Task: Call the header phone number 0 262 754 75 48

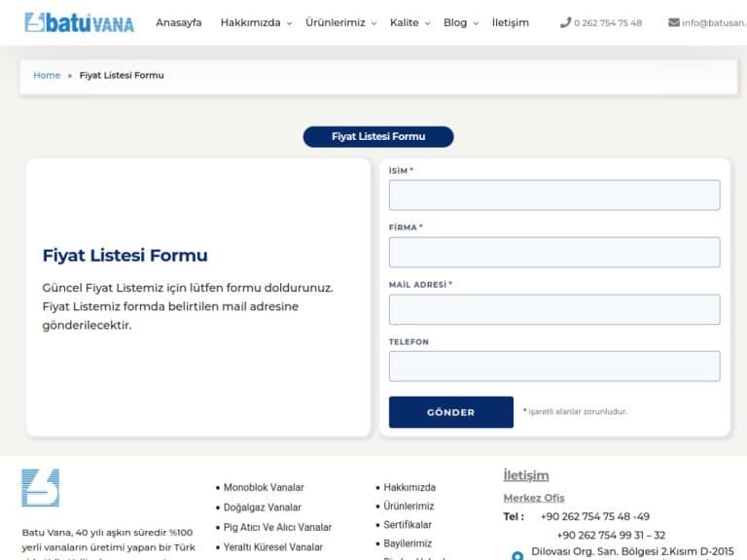Action: pyautogui.click(x=608, y=23)
